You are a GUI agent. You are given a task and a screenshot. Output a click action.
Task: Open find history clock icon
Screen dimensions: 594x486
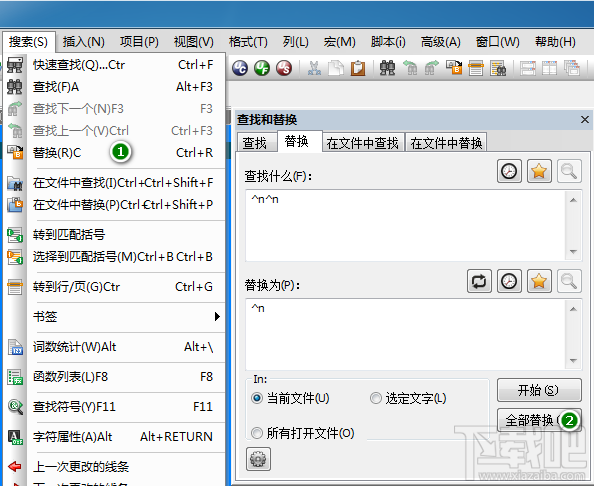tap(509, 171)
